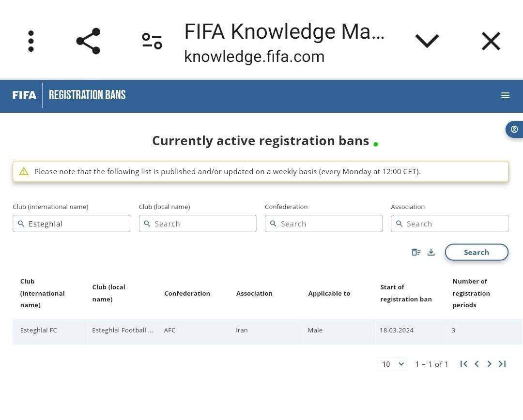Tap the share icon

pyautogui.click(x=88, y=41)
